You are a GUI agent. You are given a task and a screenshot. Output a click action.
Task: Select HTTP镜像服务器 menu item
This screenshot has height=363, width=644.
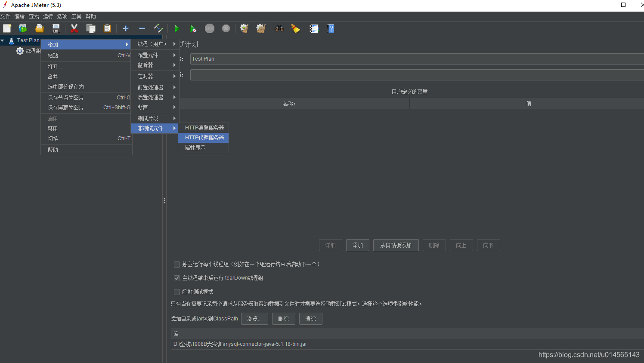coord(204,128)
